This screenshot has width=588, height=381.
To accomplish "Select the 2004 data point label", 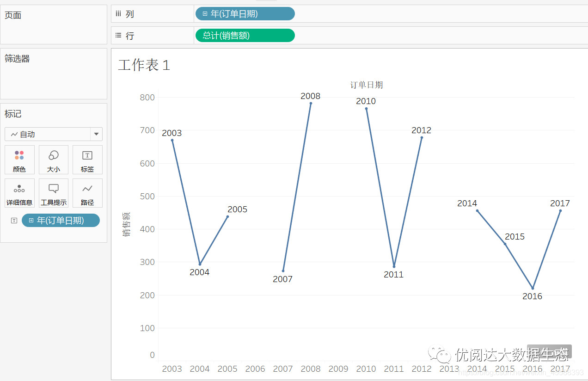I will [200, 272].
